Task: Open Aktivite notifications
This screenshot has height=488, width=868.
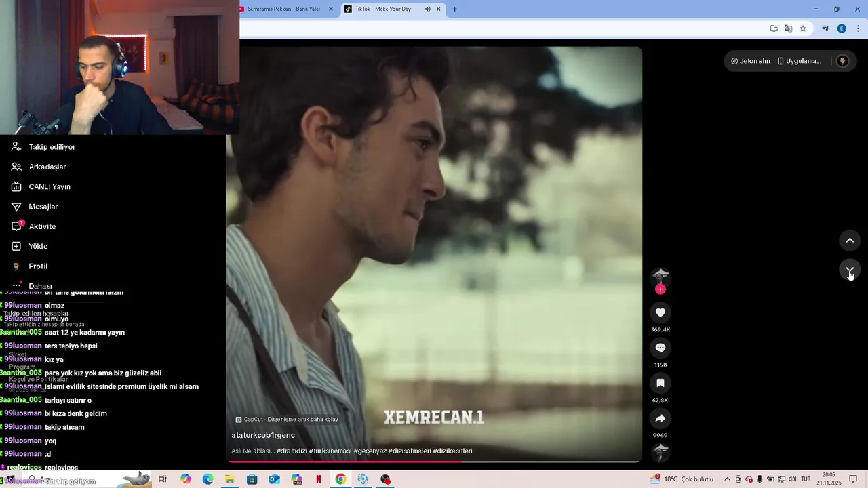Action: 42,226
